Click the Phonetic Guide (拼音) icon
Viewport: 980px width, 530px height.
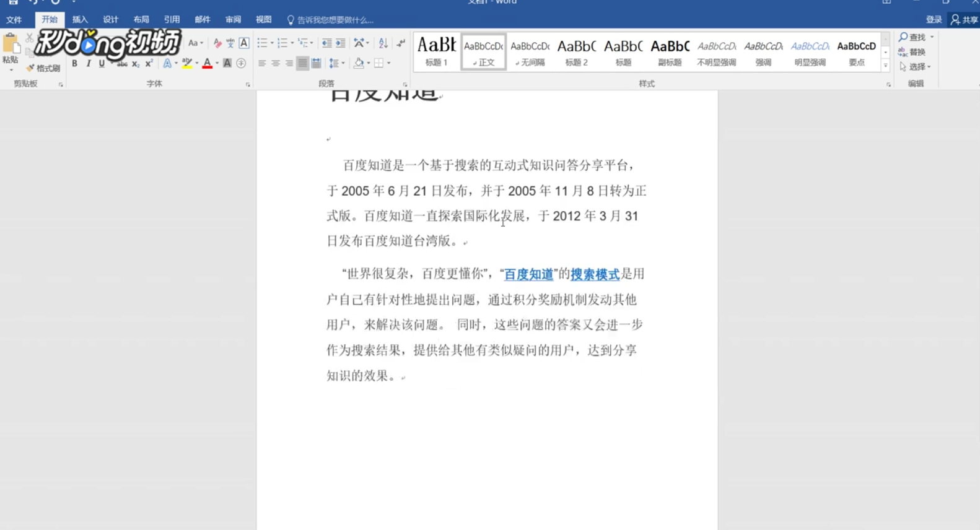(230, 43)
